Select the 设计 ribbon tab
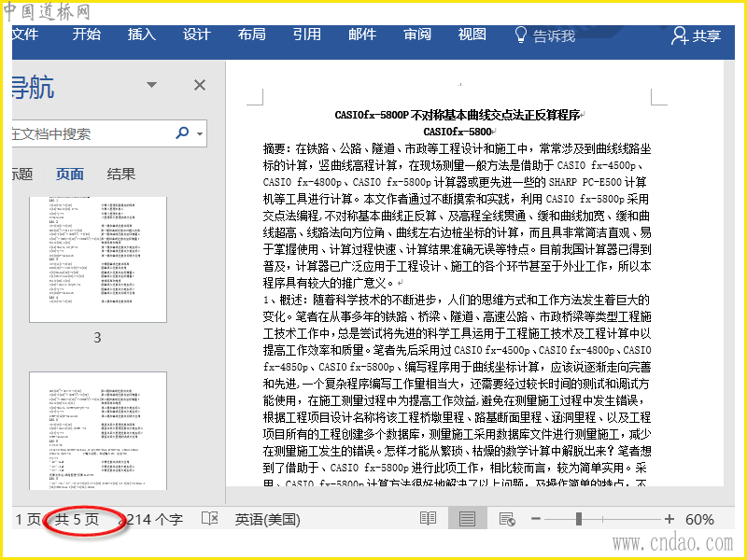This screenshot has width=747, height=560. pos(197,35)
